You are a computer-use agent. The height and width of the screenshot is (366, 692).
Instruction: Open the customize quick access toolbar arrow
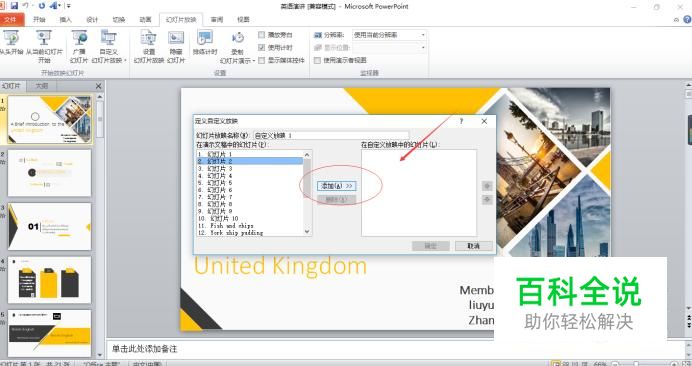69,6
